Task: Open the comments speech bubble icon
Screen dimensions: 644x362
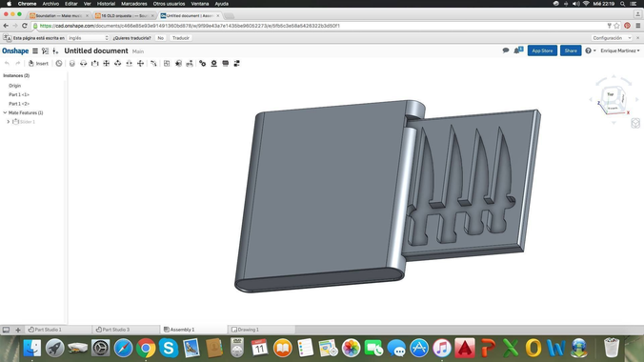Action: (x=506, y=50)
